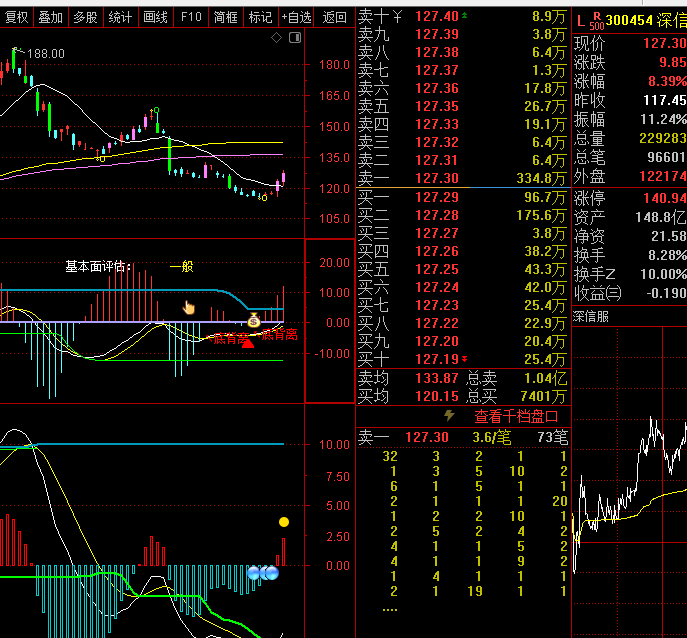Click the diamond icon above chart

(x=277, y=37)
